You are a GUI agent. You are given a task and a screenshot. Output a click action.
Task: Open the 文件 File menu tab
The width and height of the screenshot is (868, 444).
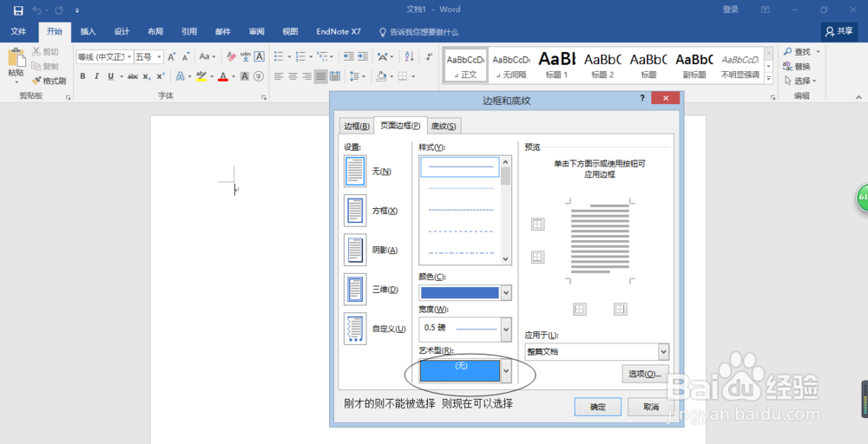coord(19,31)
